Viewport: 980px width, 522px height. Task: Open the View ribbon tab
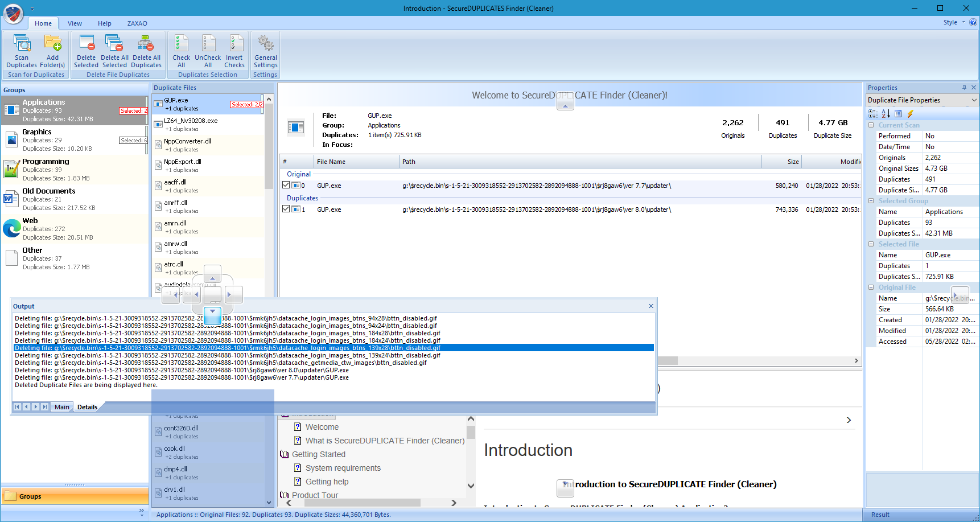tap(75, 23)
